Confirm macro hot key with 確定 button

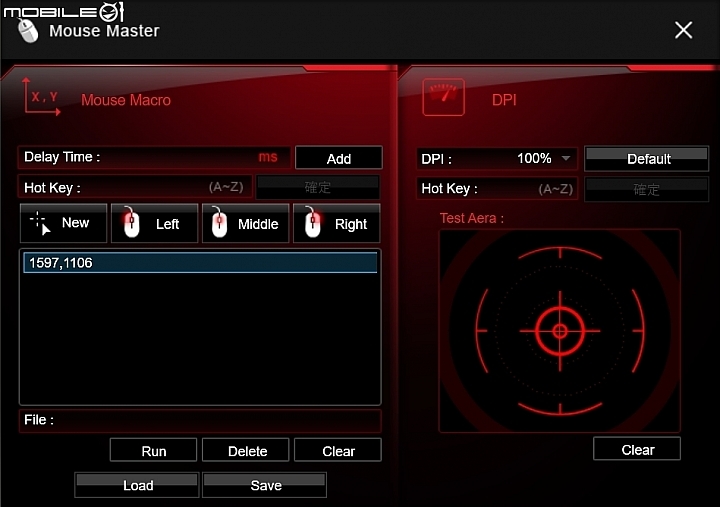pos(317,187)
